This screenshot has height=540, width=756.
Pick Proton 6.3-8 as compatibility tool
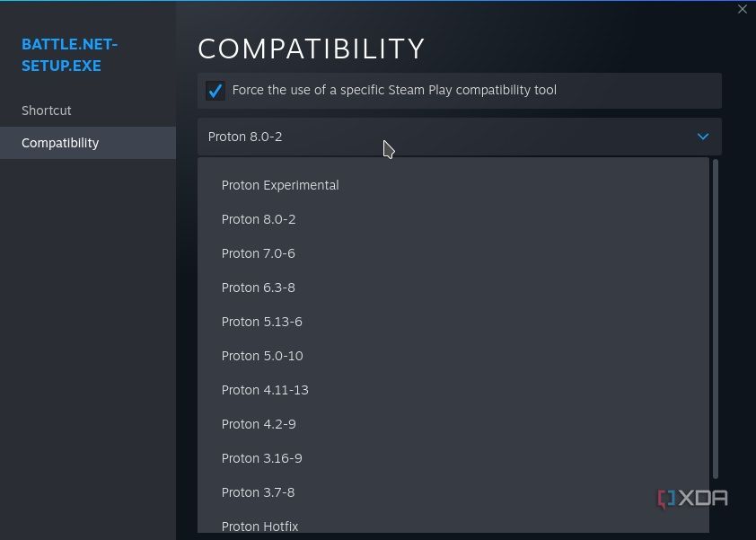259,288
